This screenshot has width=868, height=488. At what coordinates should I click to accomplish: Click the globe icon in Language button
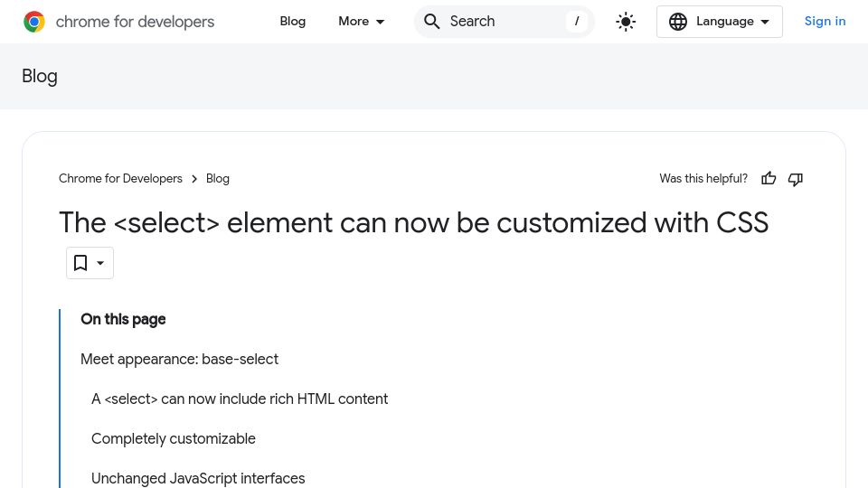677,22
